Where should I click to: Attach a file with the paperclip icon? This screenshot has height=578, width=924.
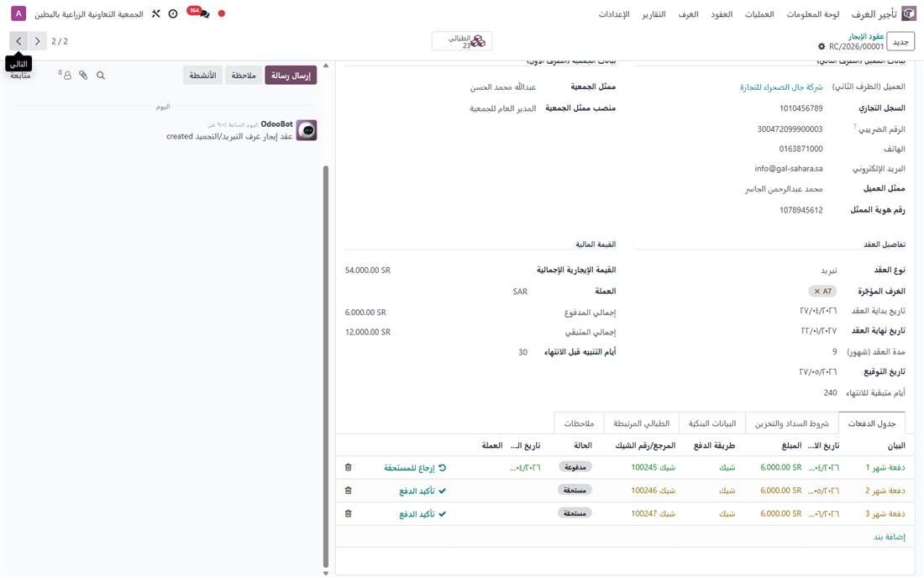(x=83, y=76)
